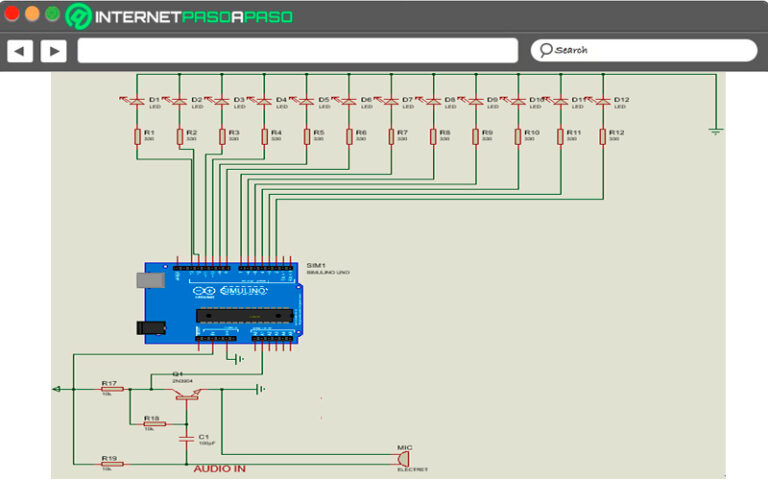Click the empty browser address bar
Screen dimensions: 768x480
[x=297, y=51]
